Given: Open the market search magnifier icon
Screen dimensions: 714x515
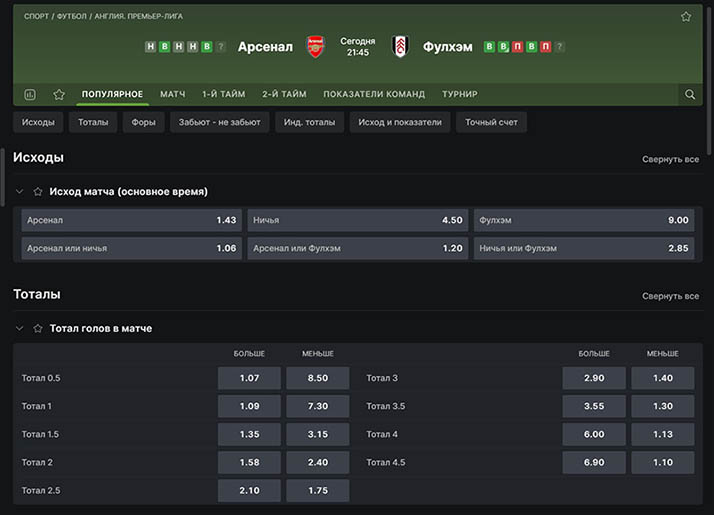Looking at the screenshot, I should click(x=690, y=94).
